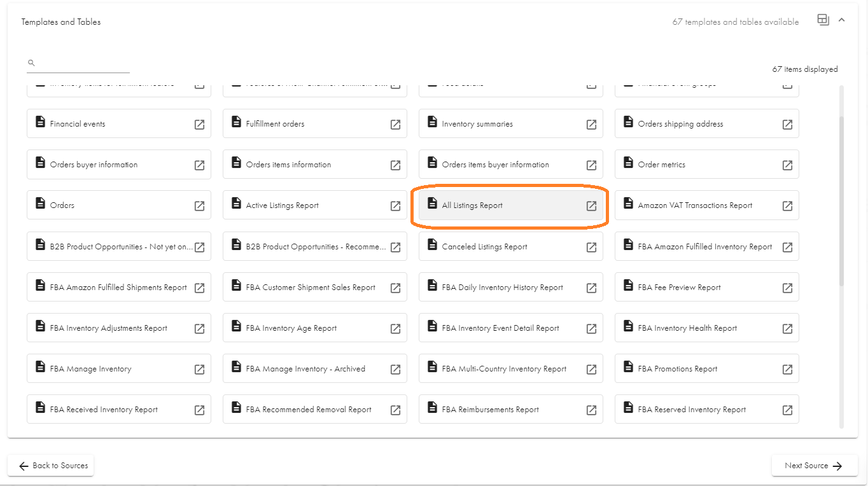
Task: Select Inventory summaries template
Action: click(x=477, y=124)
